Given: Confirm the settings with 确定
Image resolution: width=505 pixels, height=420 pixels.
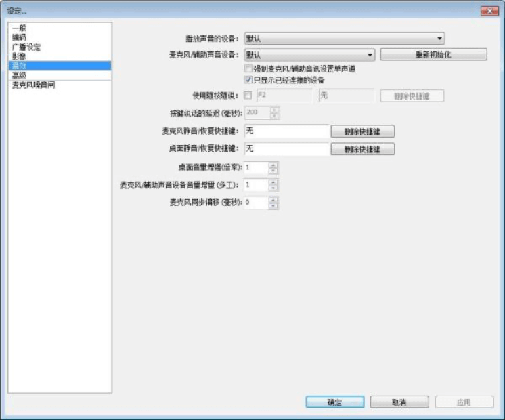Looking at the screenshot, I should (334, 402).
